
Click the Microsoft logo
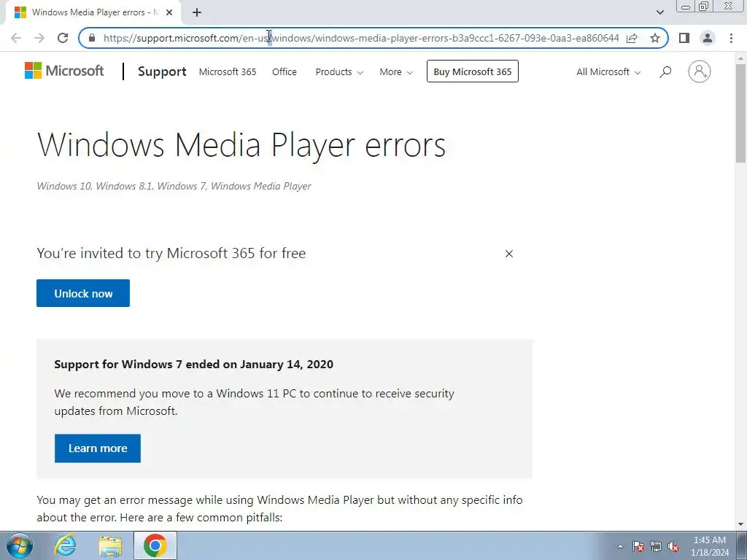click(x=64, y=71)
